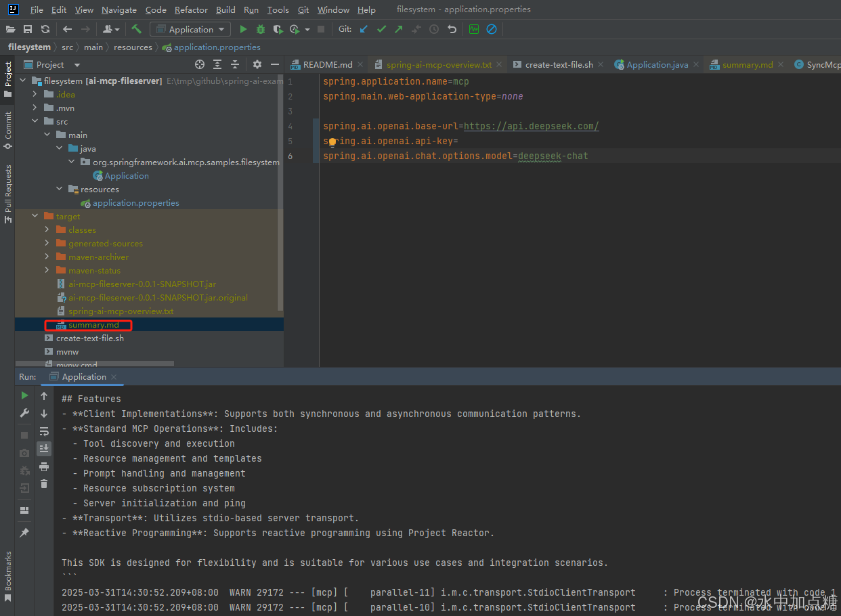Click the intention lightbulb on line 5
The width and height of the screenshot is (841, 616).
click(x=332, y=142)
